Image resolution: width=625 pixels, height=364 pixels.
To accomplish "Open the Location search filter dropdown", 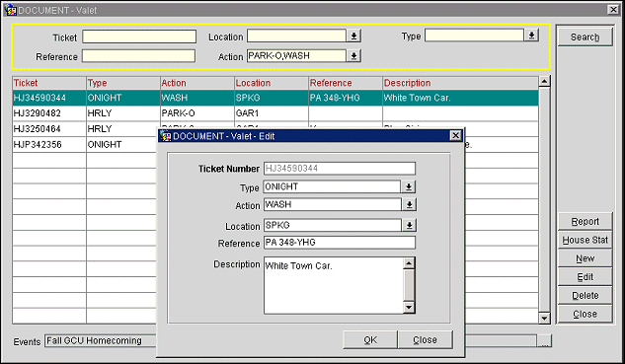I will point(353,36).
